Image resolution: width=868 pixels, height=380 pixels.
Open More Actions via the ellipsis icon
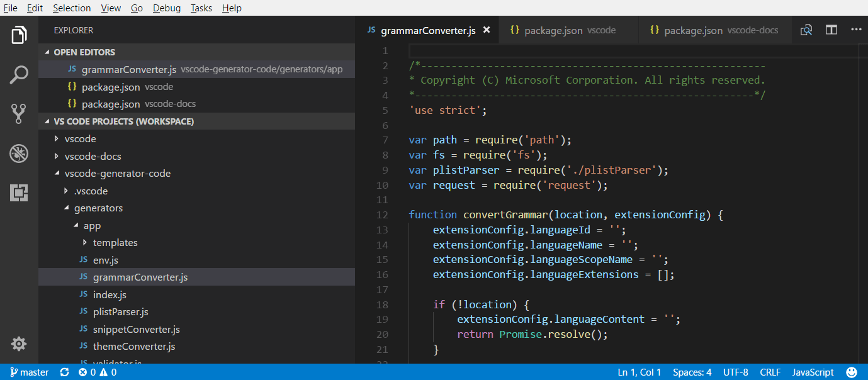pos(855,30)
